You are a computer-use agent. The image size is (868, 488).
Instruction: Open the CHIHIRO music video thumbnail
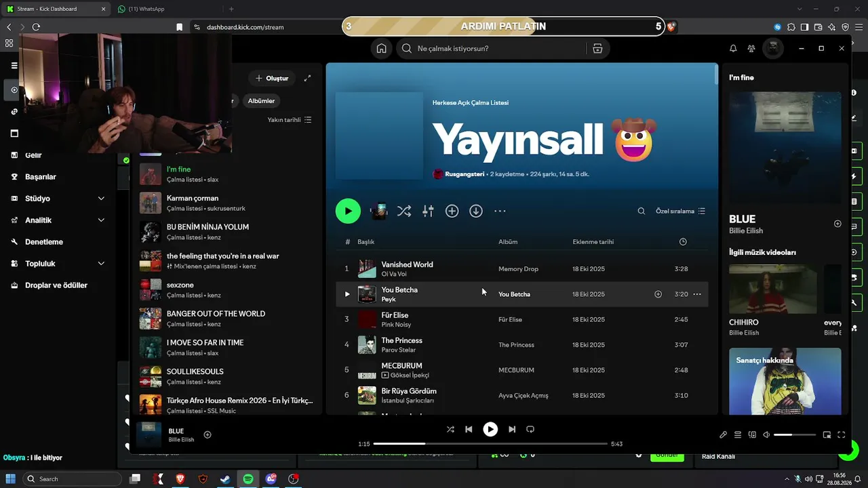[x=773, y=289]
